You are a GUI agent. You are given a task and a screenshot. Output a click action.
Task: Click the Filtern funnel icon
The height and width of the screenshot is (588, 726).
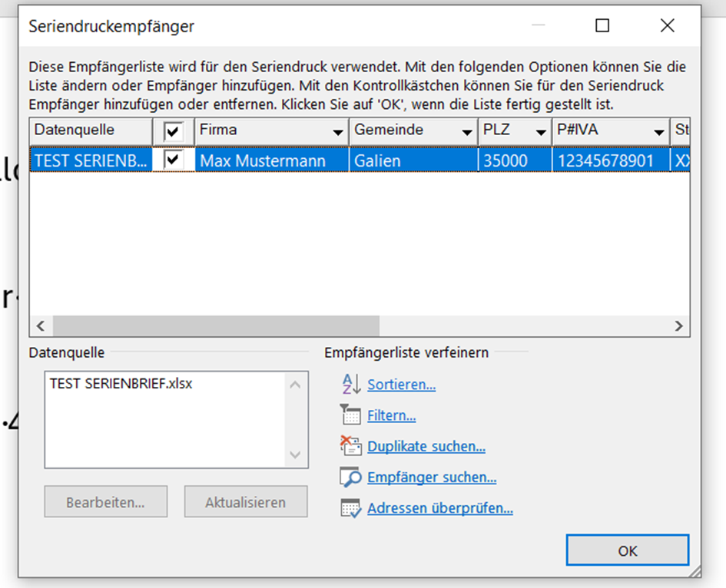coord(350,415)
